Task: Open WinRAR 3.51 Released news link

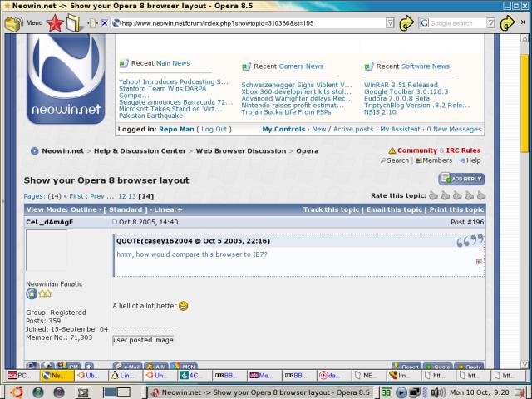Action: (x=401, y=85)
